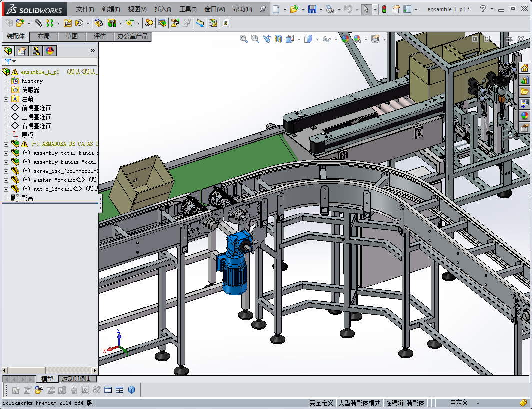Image resolution: width=532 pixels, height=409 pixels.
Task: Open the home icon in the right task pane
Action: tap(524, 68)
